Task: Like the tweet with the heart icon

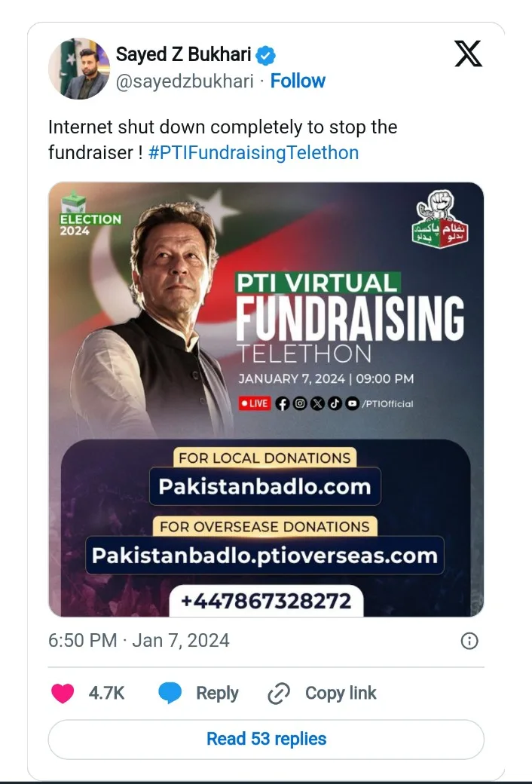Action: (x=63, y=694)
